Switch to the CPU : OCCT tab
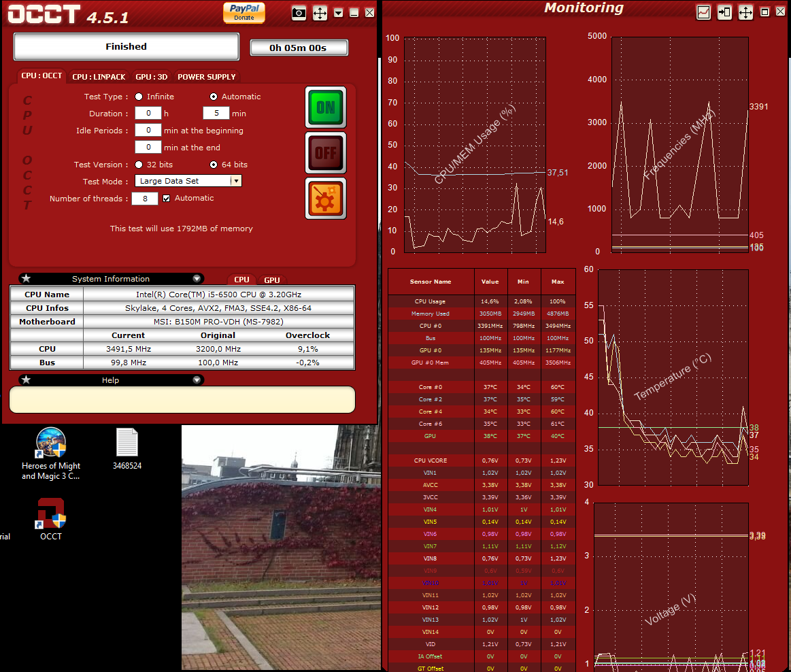The image size is (791, 672). 41,75
